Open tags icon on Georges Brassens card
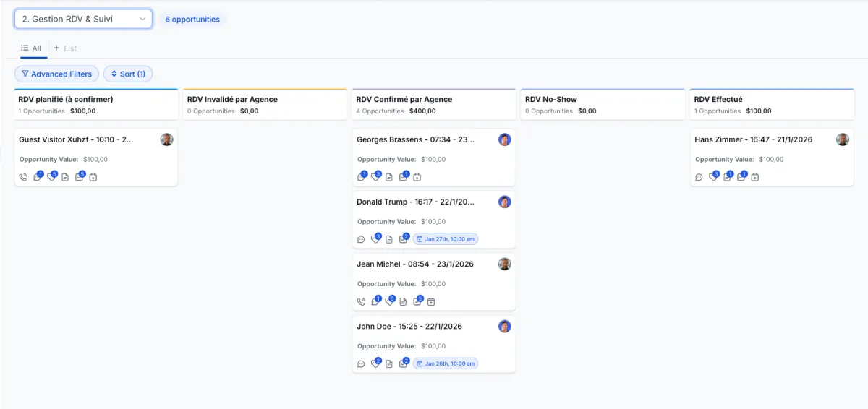Image resolution: width=868 pixels, height=409 pixels. coord(375,177)
